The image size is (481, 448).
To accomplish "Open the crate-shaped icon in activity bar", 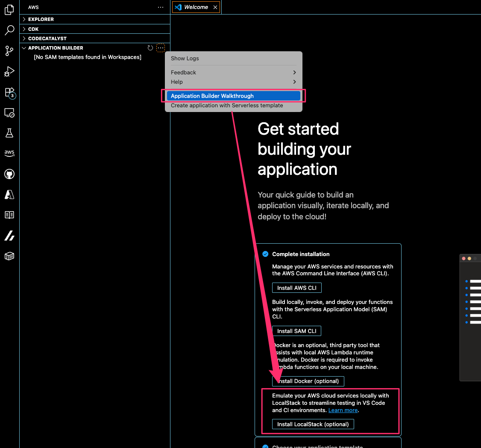I will click(9, 256).
